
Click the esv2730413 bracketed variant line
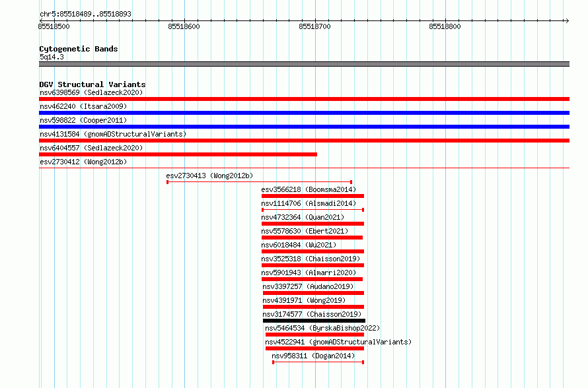260,182
